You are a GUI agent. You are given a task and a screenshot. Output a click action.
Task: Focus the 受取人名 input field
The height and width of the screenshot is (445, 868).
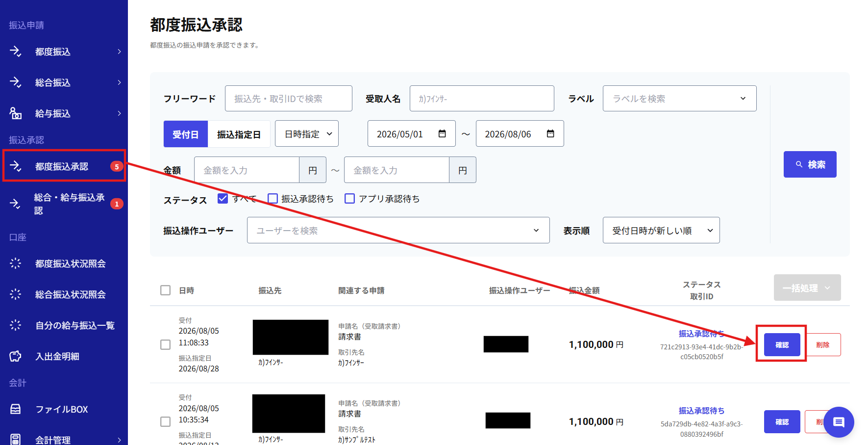click(482, 99)
